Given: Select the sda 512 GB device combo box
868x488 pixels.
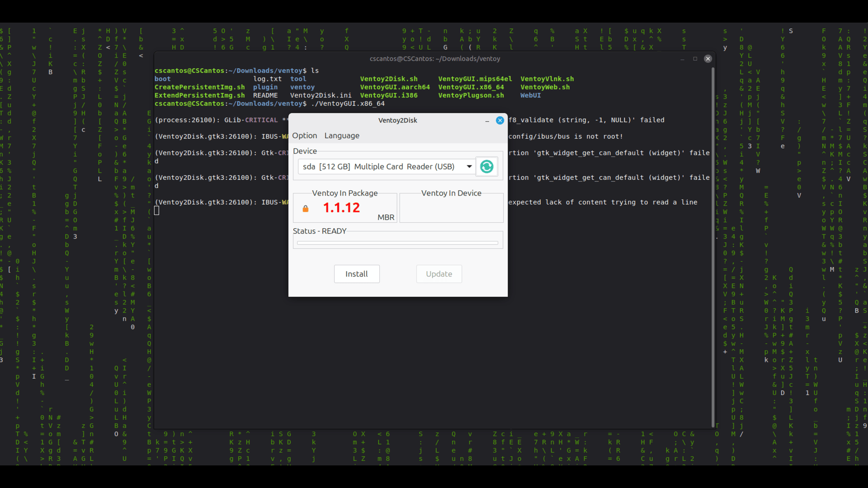Looking at the screenshot, I should (x=386, y=167).
